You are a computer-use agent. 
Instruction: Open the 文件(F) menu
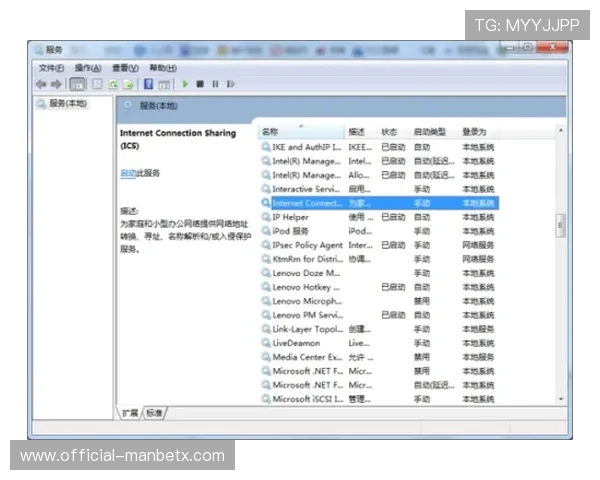51,68
